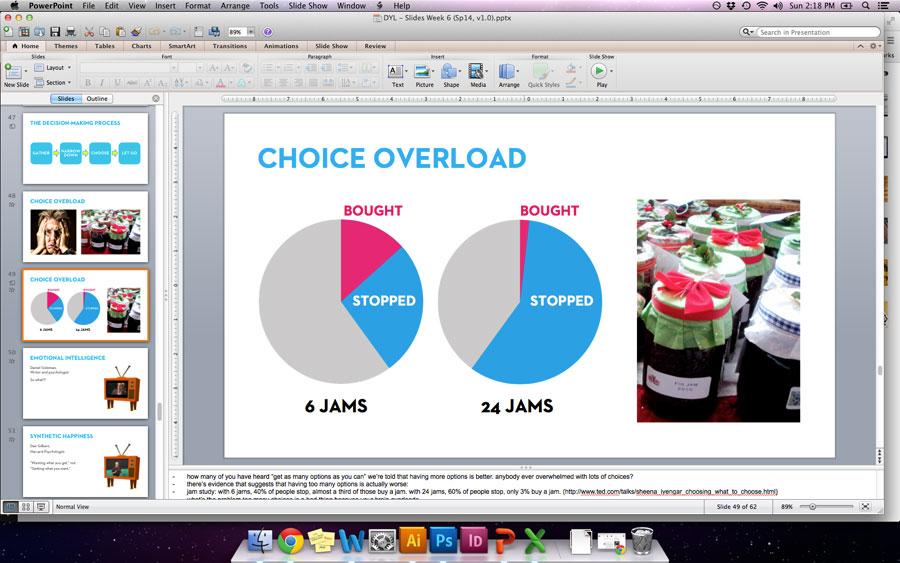Click the Shape insert icon
This screenshot has width=900, height=563.
449,71
